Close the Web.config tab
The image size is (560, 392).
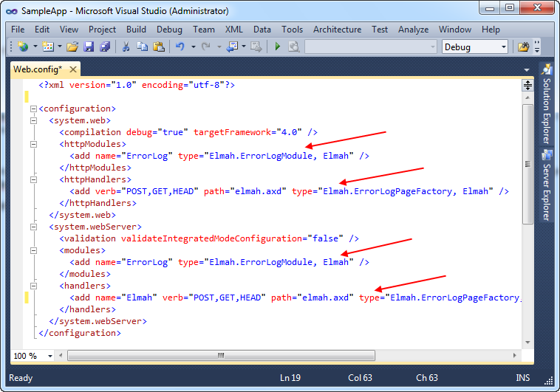pyautogui.click(x=73, y=69)
